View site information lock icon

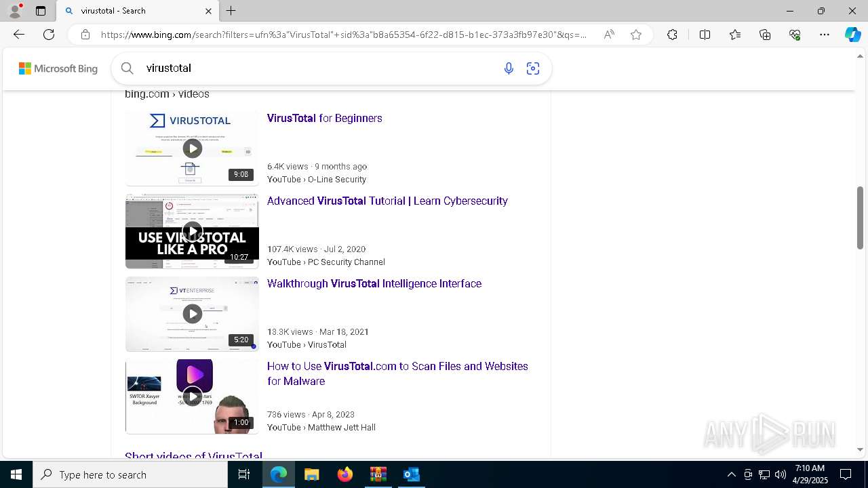point(85,35)
